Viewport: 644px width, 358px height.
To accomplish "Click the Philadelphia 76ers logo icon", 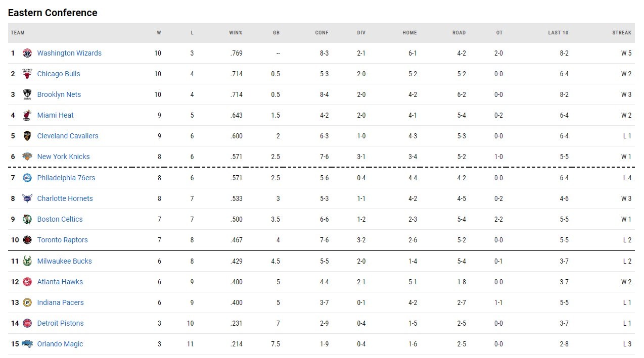I will click(x=27, y=178).
